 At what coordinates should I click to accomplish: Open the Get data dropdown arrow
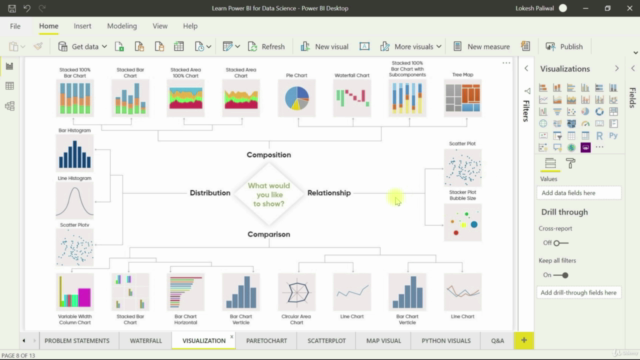(x=104, y=47)
